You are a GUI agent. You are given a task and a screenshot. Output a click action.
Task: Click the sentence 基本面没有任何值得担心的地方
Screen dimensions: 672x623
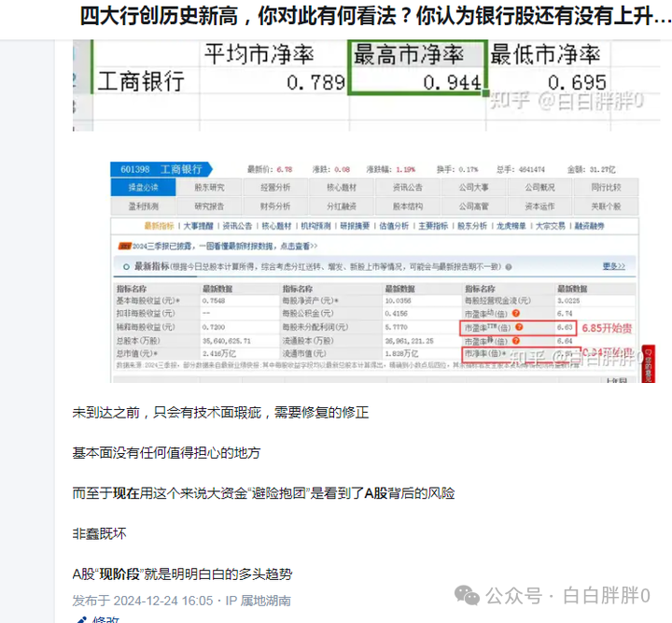[x=166, y=453]
